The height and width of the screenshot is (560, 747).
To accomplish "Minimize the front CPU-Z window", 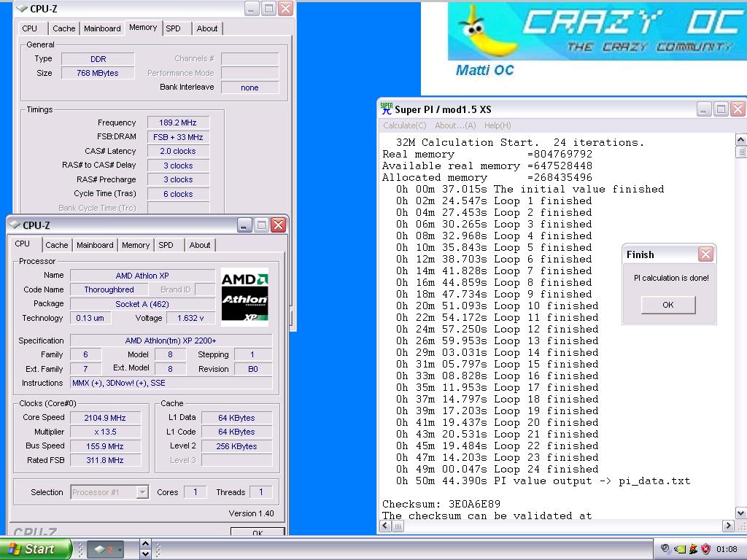I will point(244,225).
